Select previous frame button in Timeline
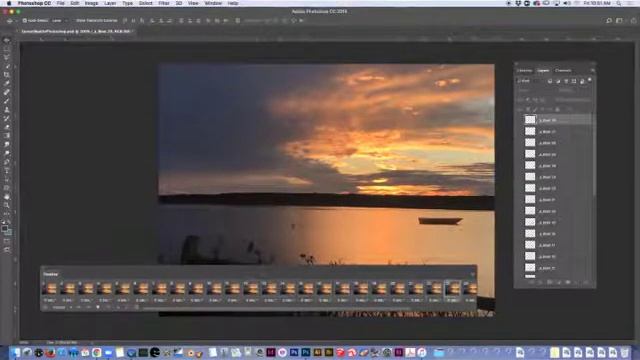The width and height of the screenshot is (640, 360). 88,307
